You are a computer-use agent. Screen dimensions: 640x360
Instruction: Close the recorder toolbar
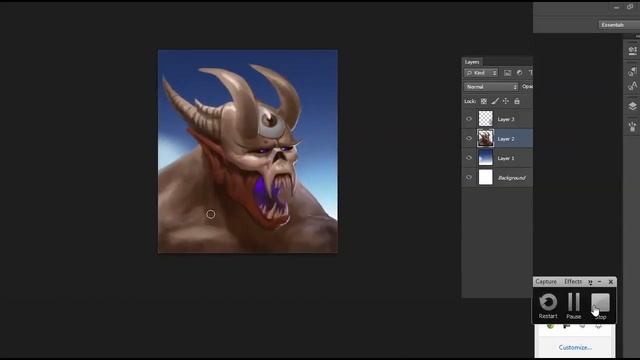611,282
